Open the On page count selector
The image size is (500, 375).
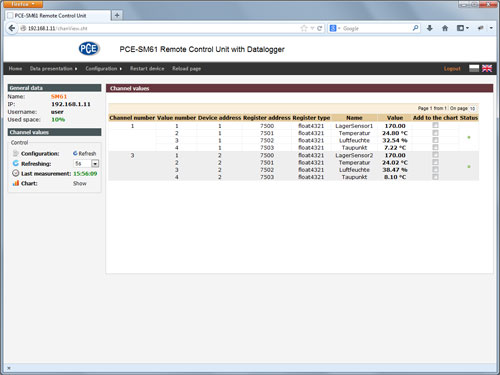click(472, 108)
